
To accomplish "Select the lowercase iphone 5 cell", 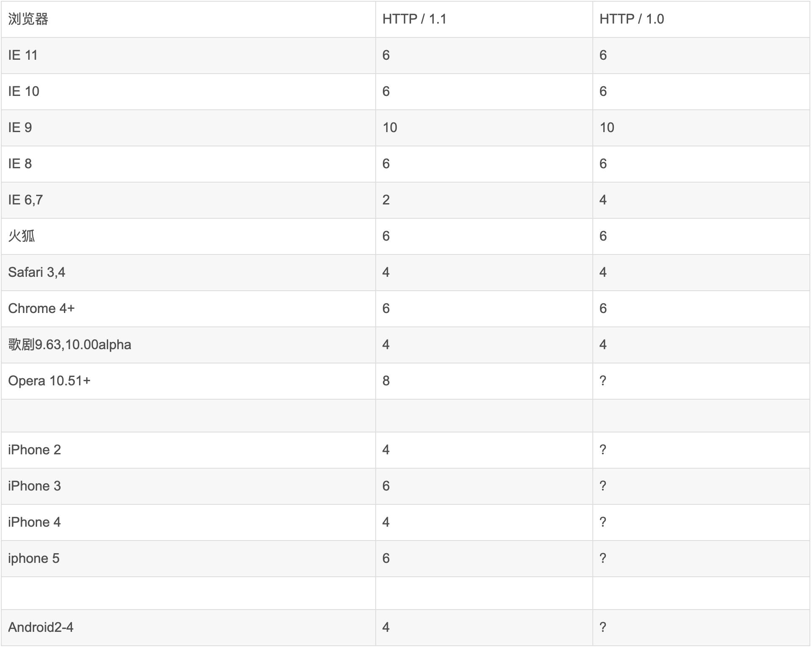I will tap(34, 558).
